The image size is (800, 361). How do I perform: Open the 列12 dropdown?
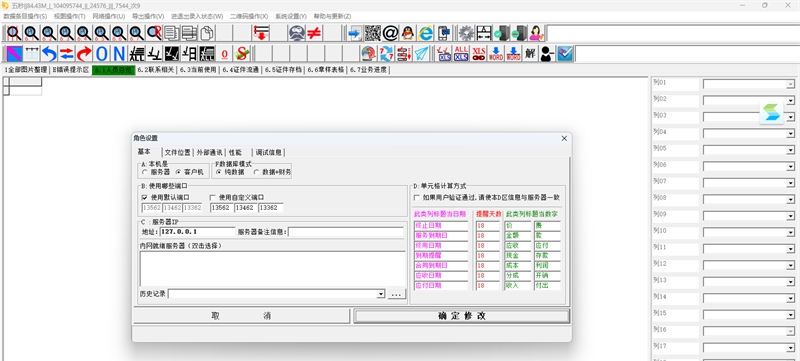point(791,266)
